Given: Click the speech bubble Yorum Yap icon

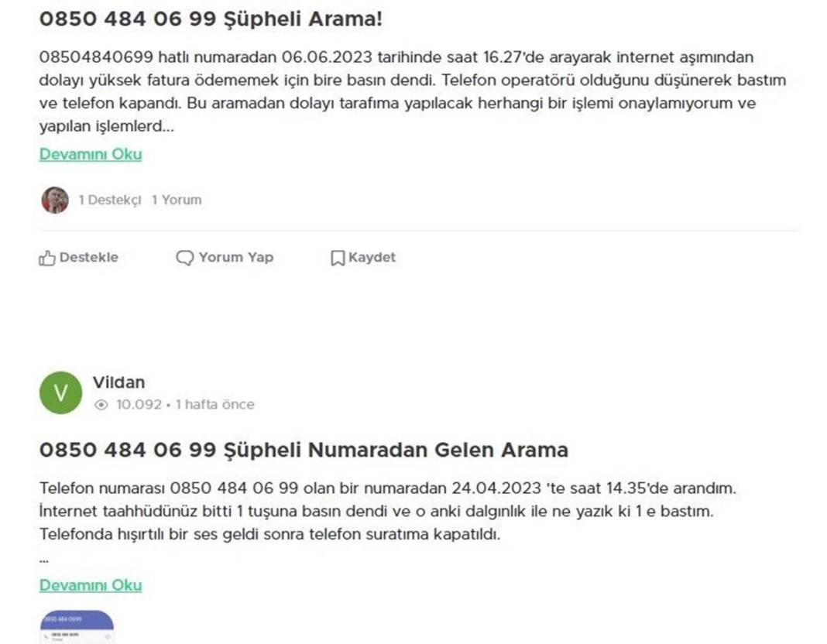Looking at the screenshot, I should pyautogui.click(x=185, y=257).
